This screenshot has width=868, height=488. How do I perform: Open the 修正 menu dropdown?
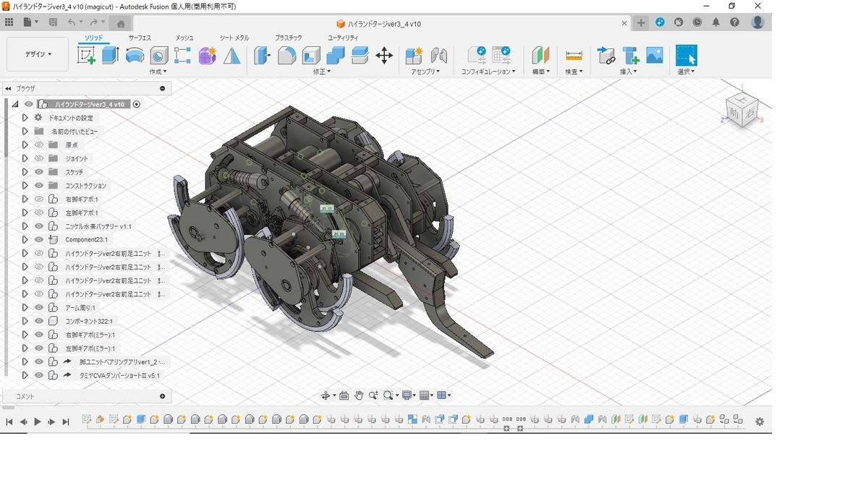(322, 72)
